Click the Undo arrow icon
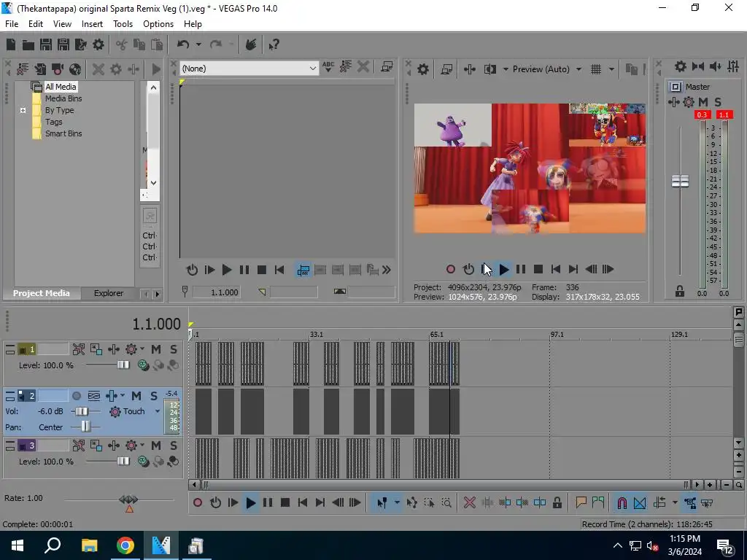The width and height of the screenshot is (747, 560). coord(183,44)
